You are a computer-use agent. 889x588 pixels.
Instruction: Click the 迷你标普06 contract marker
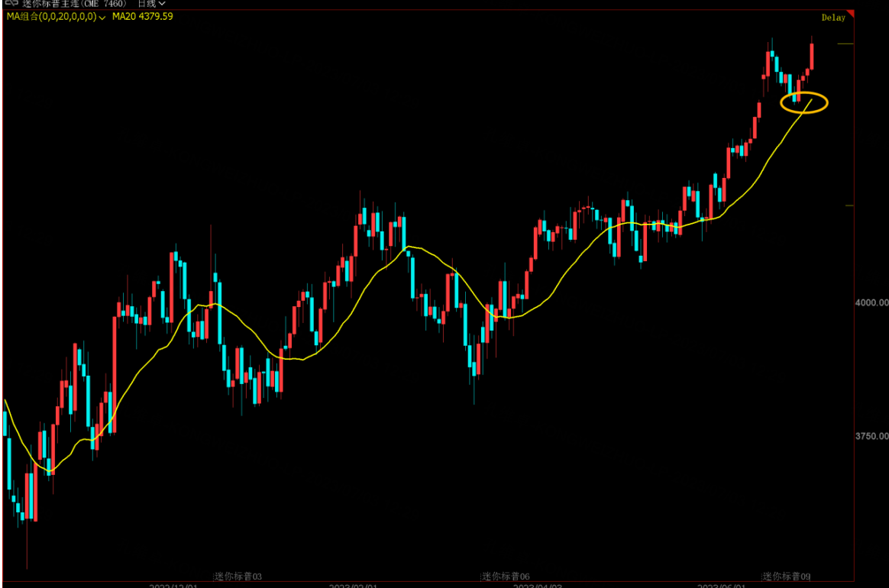tap(505, 576)
